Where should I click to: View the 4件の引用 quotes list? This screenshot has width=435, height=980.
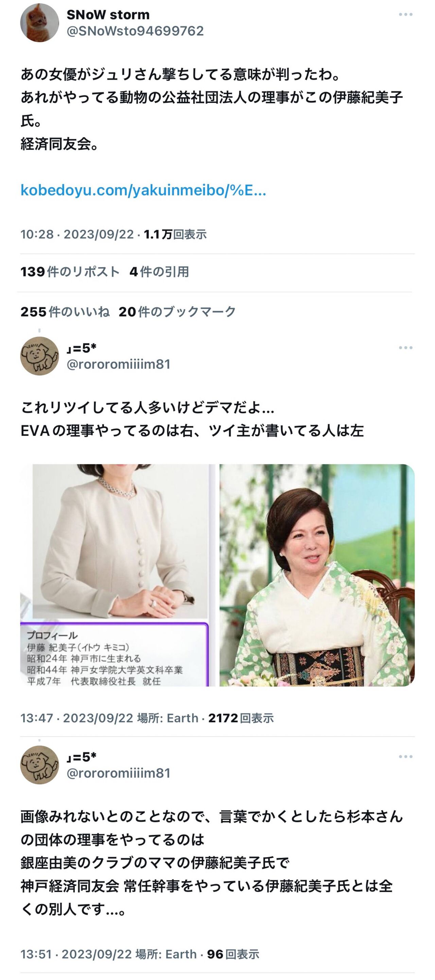[x=159, y=272]
